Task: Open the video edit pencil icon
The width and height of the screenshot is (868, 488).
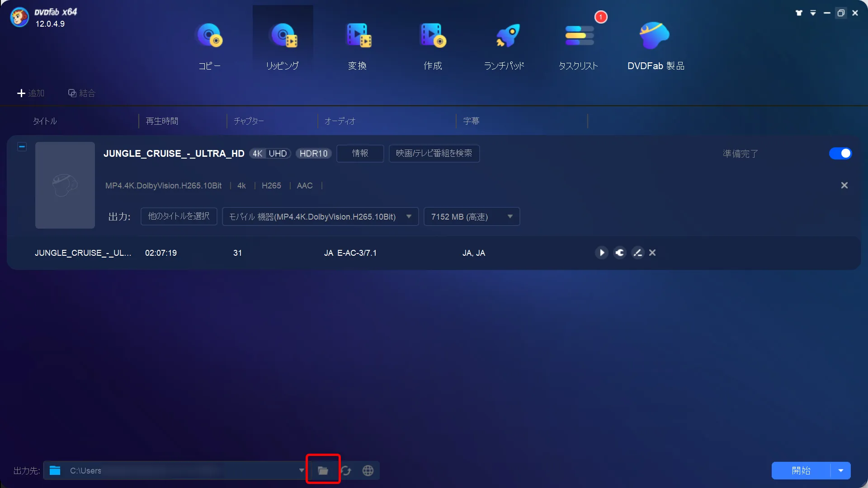Action: 637,253
